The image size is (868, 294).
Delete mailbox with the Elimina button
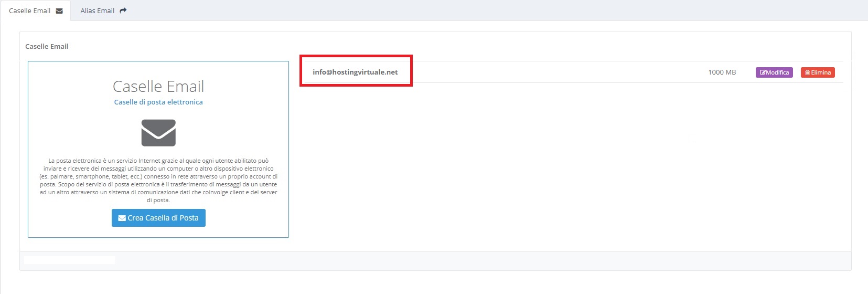(818, 72)
